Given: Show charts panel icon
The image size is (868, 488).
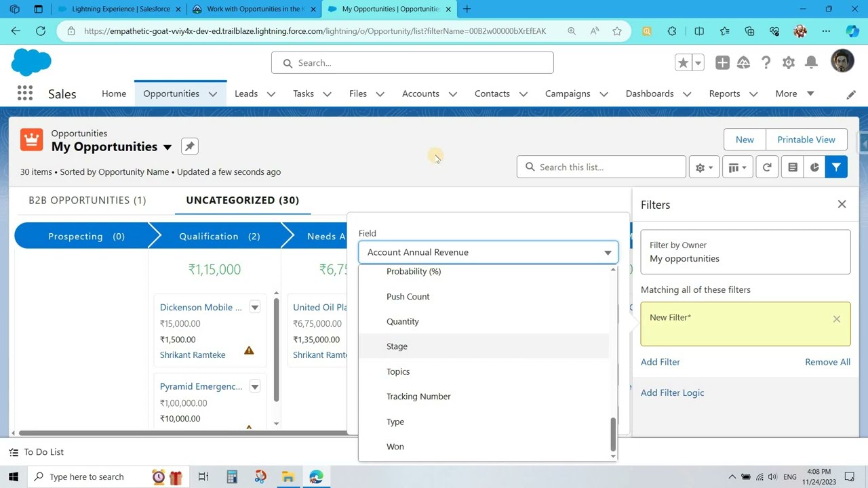Looking at the screenshot, I should click(814, 167).
